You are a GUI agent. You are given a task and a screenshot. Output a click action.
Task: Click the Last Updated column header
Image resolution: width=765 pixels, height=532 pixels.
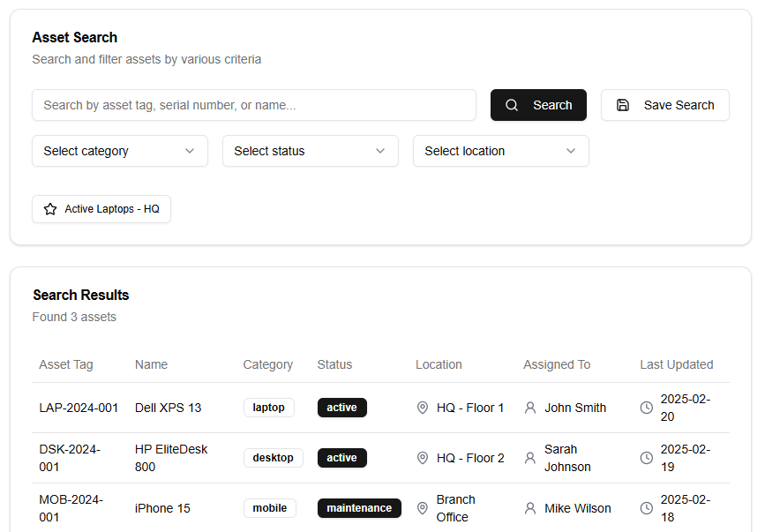pos(677,364)
